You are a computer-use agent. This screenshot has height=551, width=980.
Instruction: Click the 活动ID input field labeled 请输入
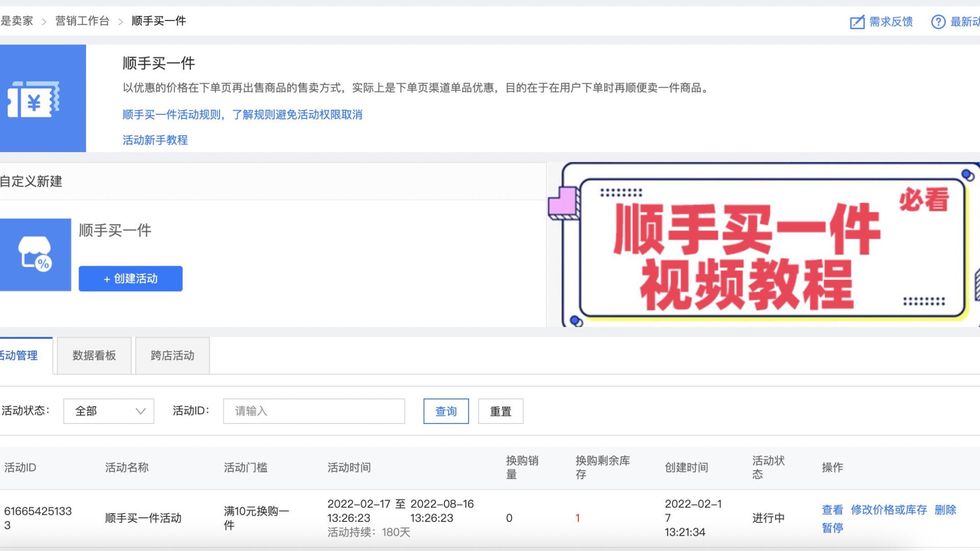[x=313, y=411]
